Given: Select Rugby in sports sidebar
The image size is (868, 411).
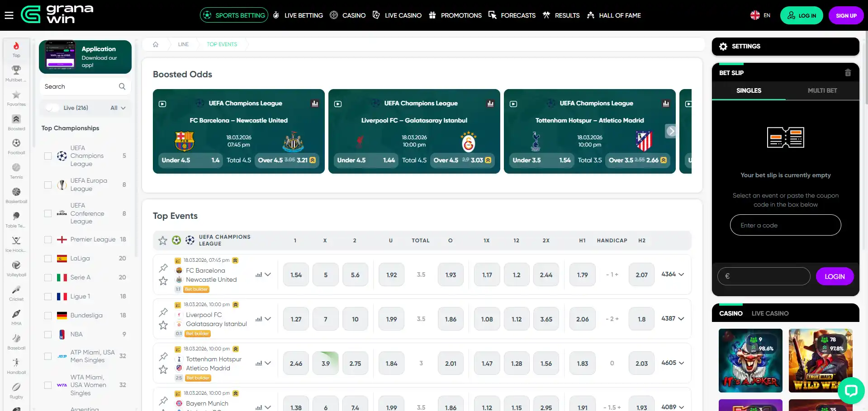Looking at the screenshot, I should click(16, 391).
